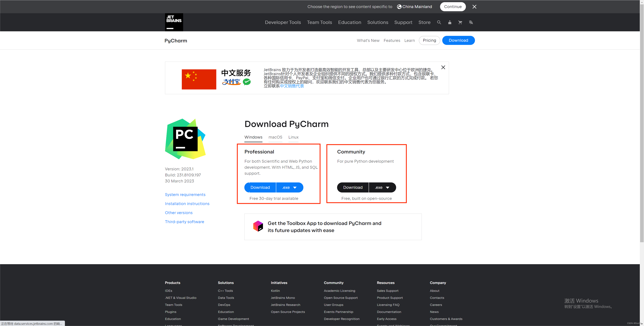Open JetBrains Research footer link
The width and height of the screenshot is (644, 326).
pyautogui.click(x=285, y=305)
